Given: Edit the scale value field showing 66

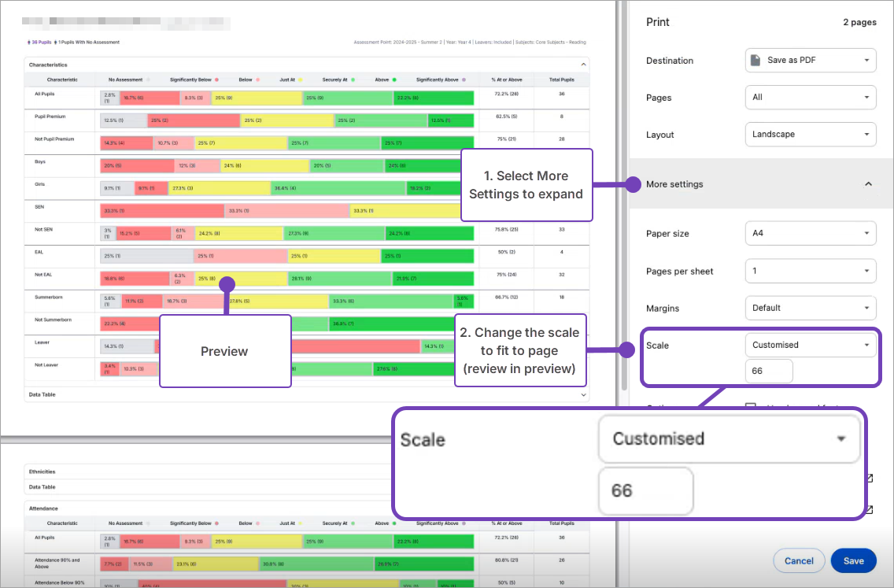Looking at the screenshot, I should (769, 371).
